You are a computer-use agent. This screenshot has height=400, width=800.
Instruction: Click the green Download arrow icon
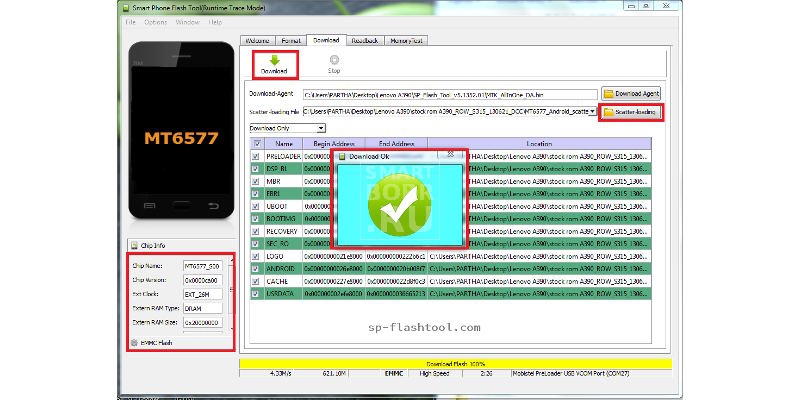[x=274, y=60]
